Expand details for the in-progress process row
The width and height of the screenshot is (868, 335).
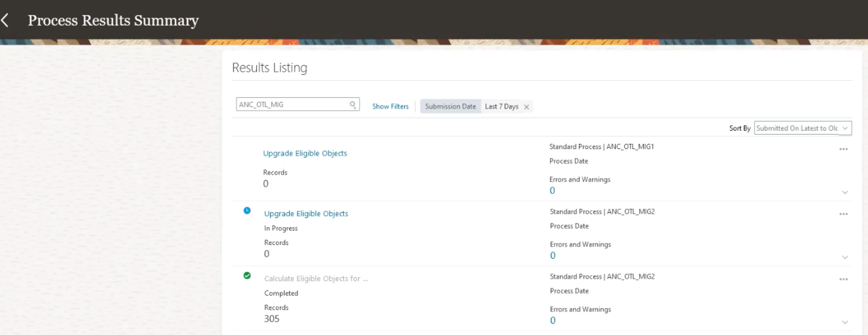pyautogui.click(x=845, y=257)
